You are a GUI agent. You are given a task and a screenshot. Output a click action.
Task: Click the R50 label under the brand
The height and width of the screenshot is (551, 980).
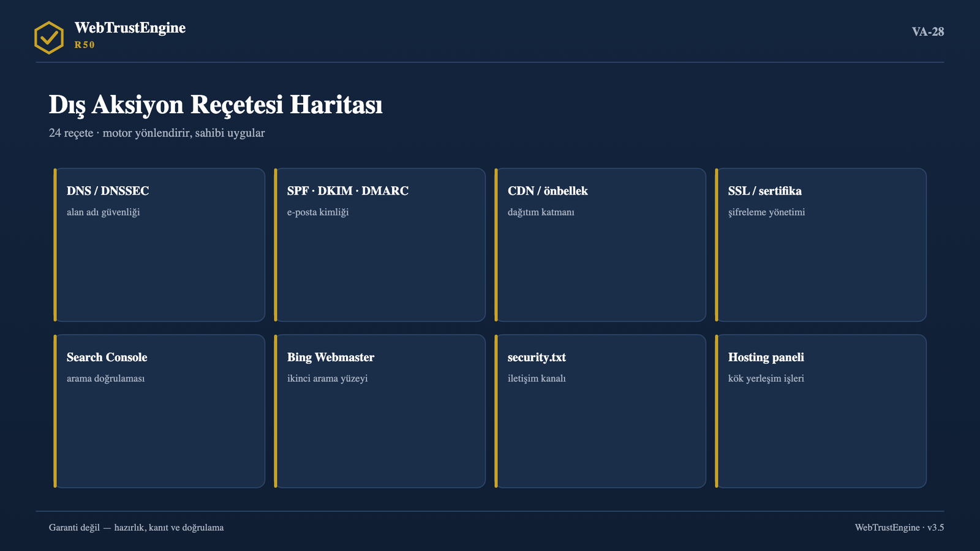pyautogui.click(x=85, y=45)
